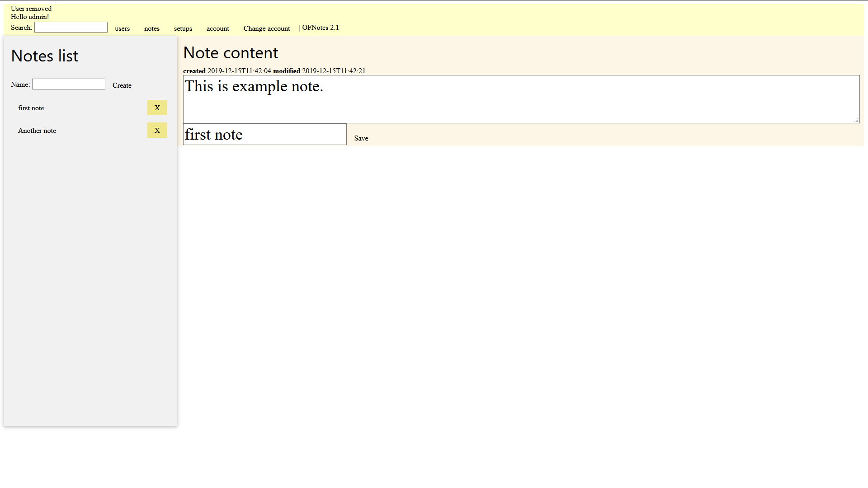Image resolution: width=868 pixels, height=488 pixels.
Task: Open the users menu link
Action: tap(122, 28)
